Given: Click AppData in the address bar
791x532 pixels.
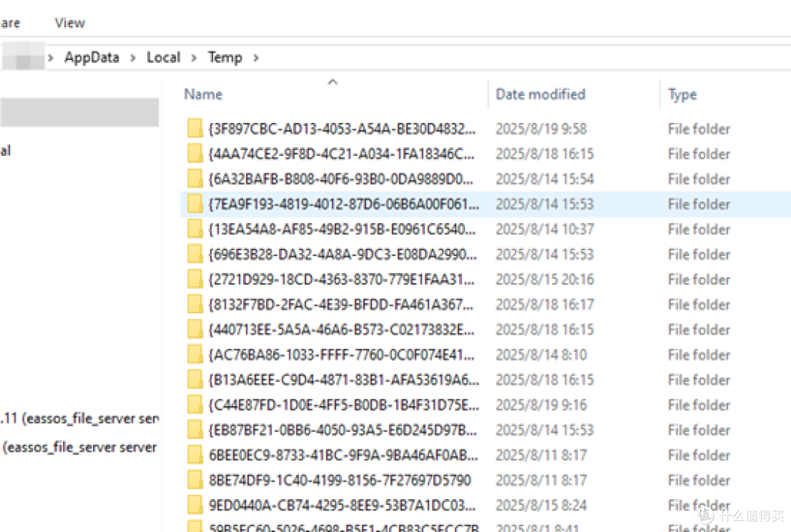Looking at the screenshot, I should 92,58.
